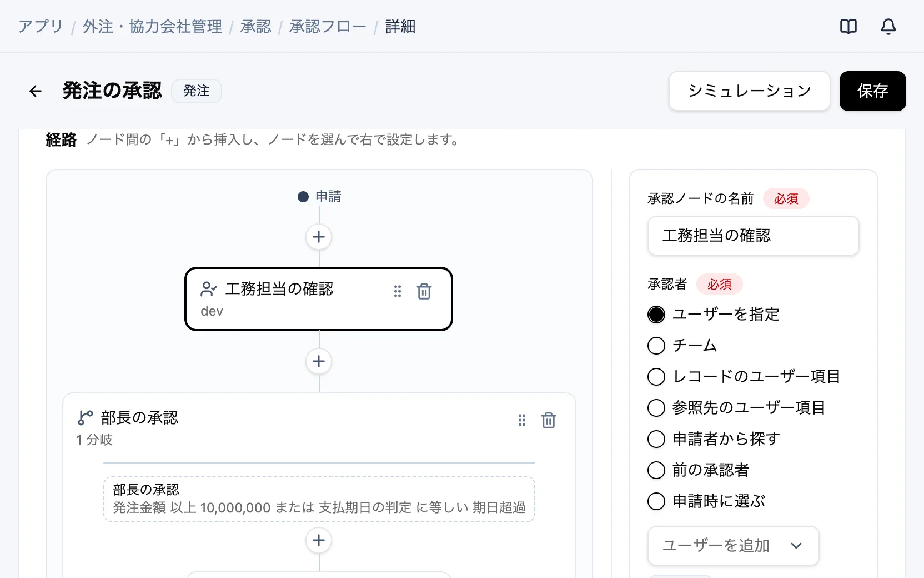Select レコードのユーザー項目 radio option
The width and height of the screenshot is (924, 578).
[x=656, y=377]
